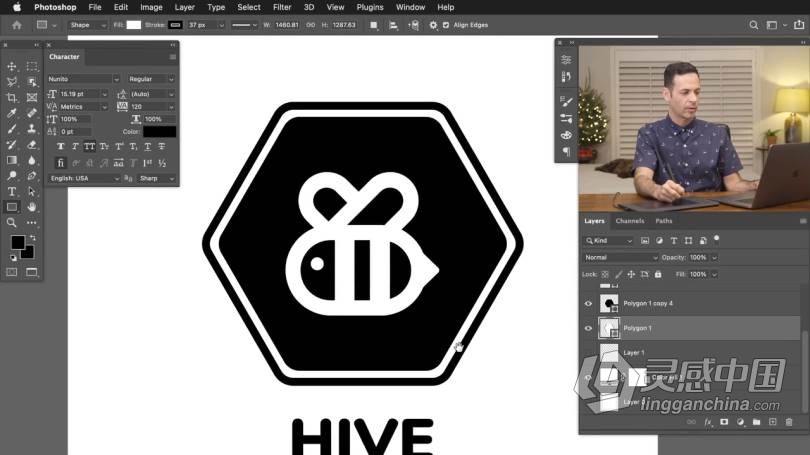Select the Clone Stamp tool
The image size is (810, 455).
[32, 129]
